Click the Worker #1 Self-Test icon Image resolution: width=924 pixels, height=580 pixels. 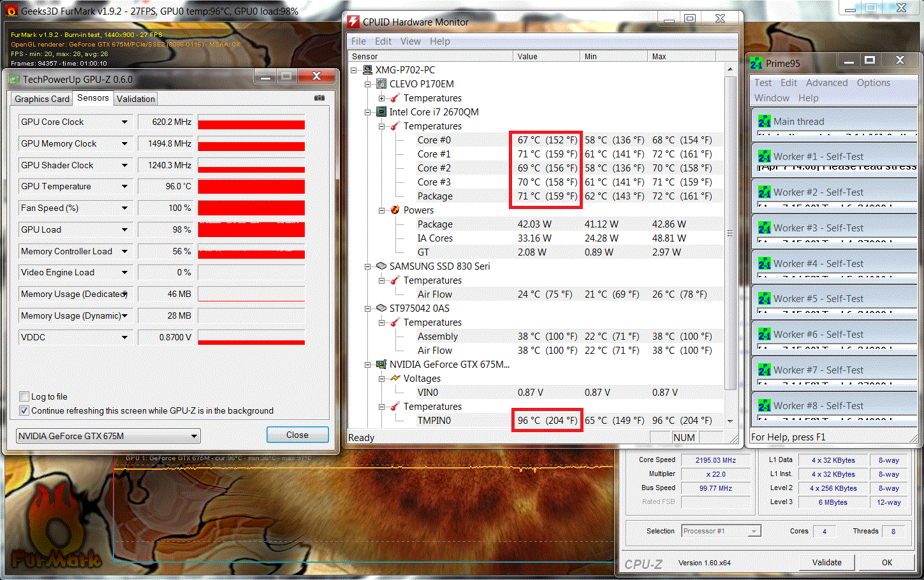pos(765,157)
